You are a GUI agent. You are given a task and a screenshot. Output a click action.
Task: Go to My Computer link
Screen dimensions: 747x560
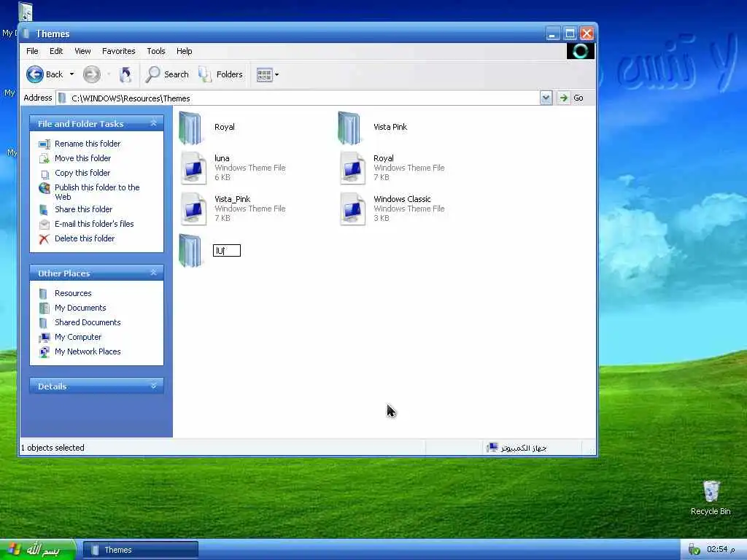pyautogui.click(x=78, y=337)
